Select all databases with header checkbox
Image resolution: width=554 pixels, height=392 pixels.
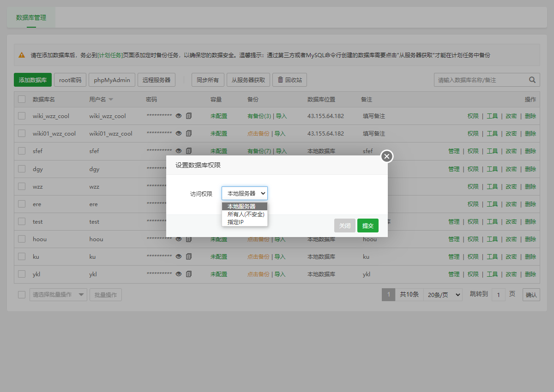point(22,99)
